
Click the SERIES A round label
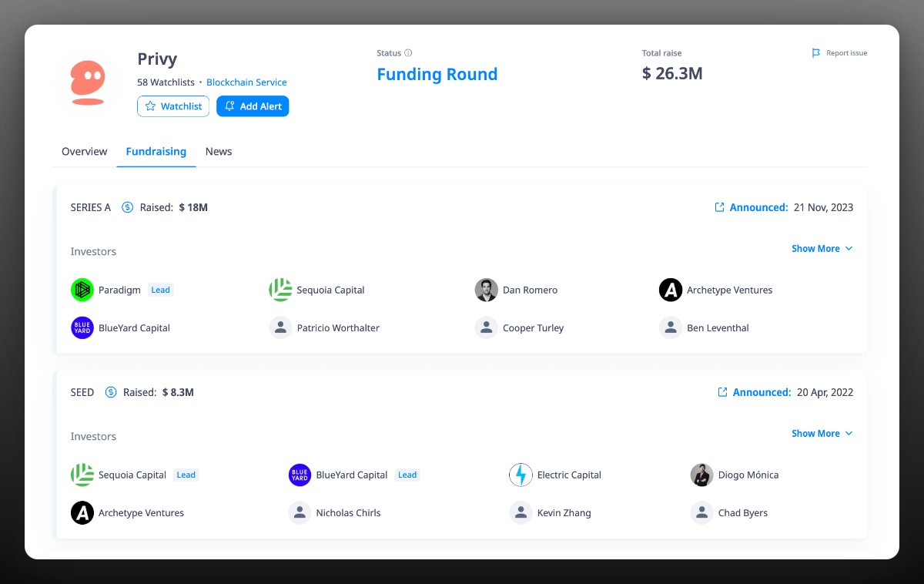91,207
